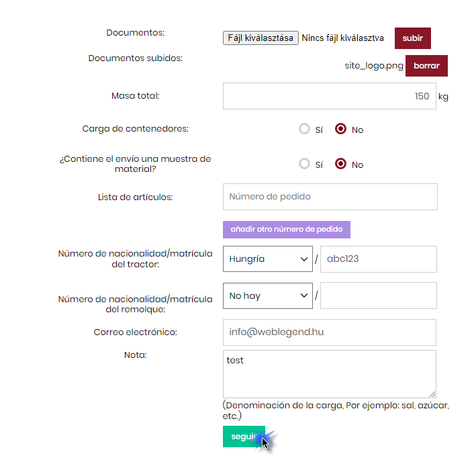Screen dimensions: 476x456
Task: Click the 'Número de pedido' input field
Action: 330,197
